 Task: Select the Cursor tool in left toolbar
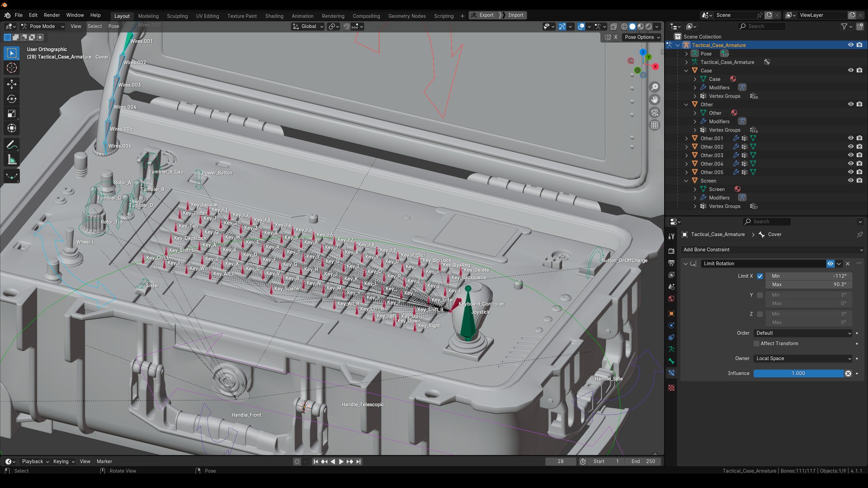(x=12, y=68)
